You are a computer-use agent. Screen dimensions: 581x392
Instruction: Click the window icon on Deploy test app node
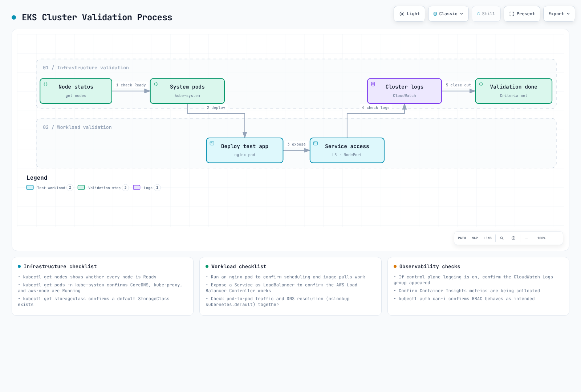[212, 143]
